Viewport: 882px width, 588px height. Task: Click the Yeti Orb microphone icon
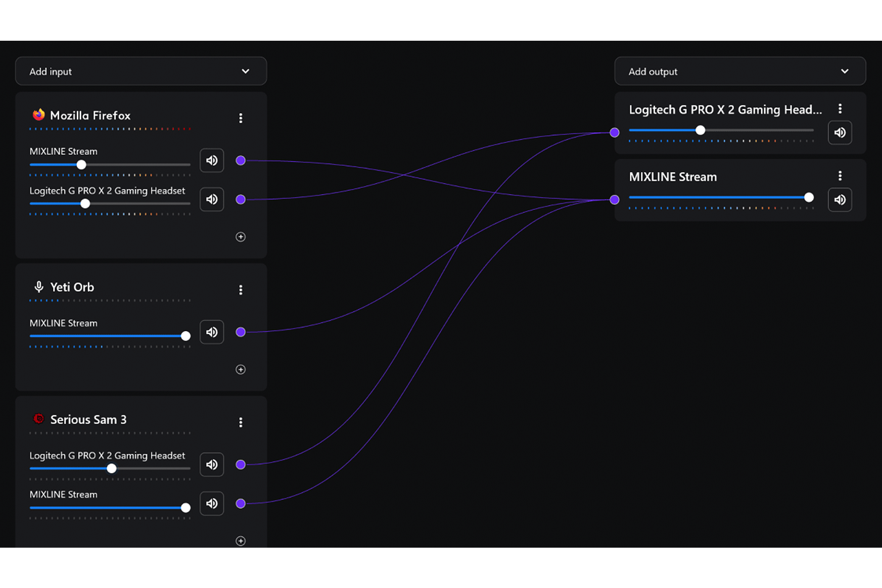(39, 287)
